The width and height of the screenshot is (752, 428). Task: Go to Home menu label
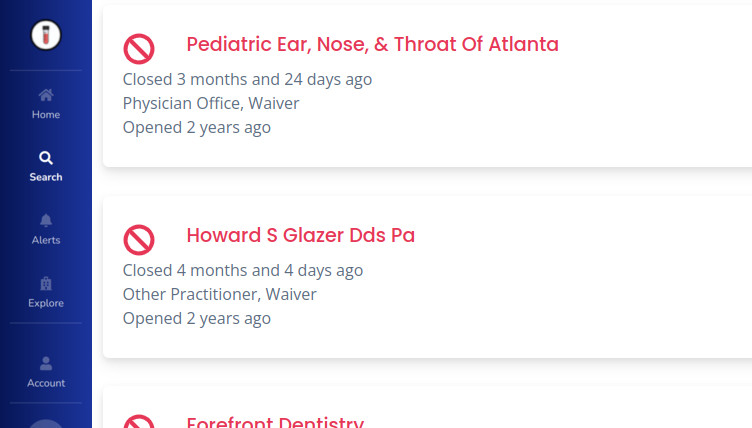tap(46, 115)
